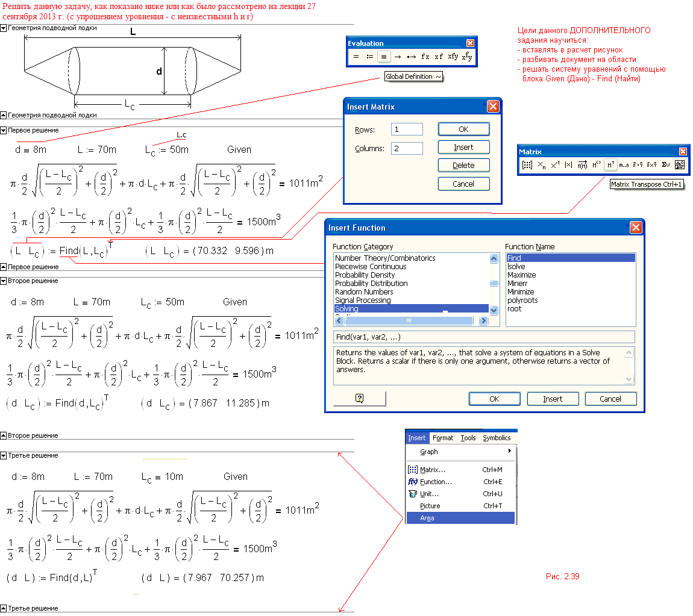Collapse the top 'Геометрия подводной лодки' area marker
Image resolution: width=693 pixels, height=616 pixels.
coord(4,28)
